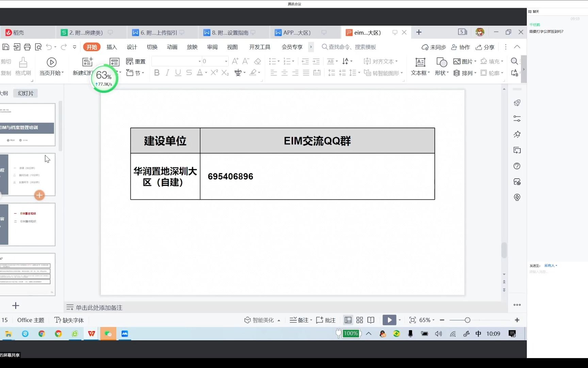This screenshot has height=368, width=588.
Task: Click the star icon in right sidebar
Action: [x=517, y=134]
